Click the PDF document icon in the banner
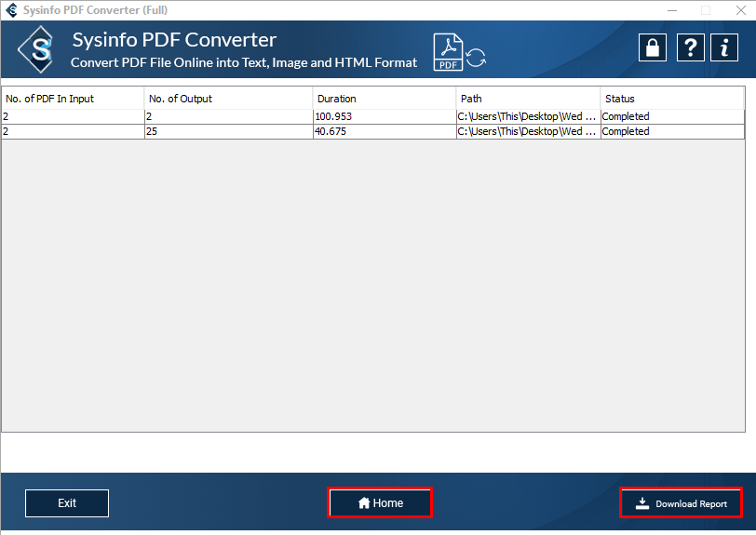 click(x=449, y=52)
